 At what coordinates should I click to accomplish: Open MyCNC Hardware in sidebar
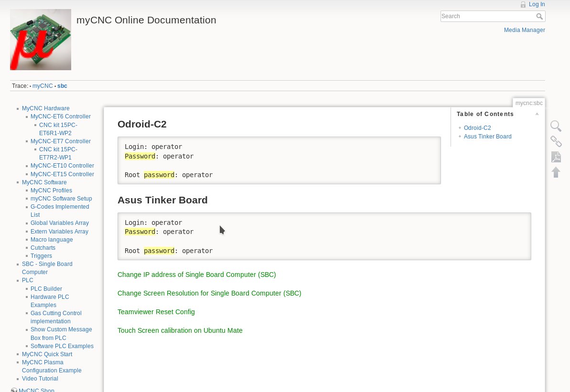45,108
